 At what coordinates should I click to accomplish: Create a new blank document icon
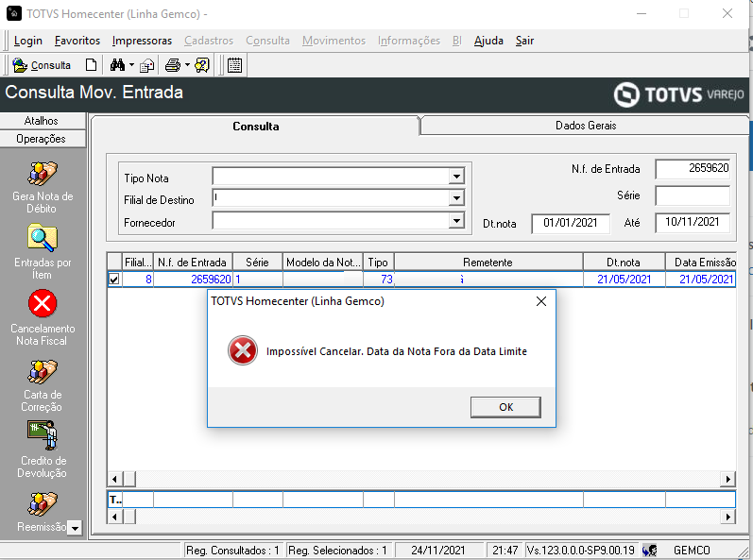91,65
